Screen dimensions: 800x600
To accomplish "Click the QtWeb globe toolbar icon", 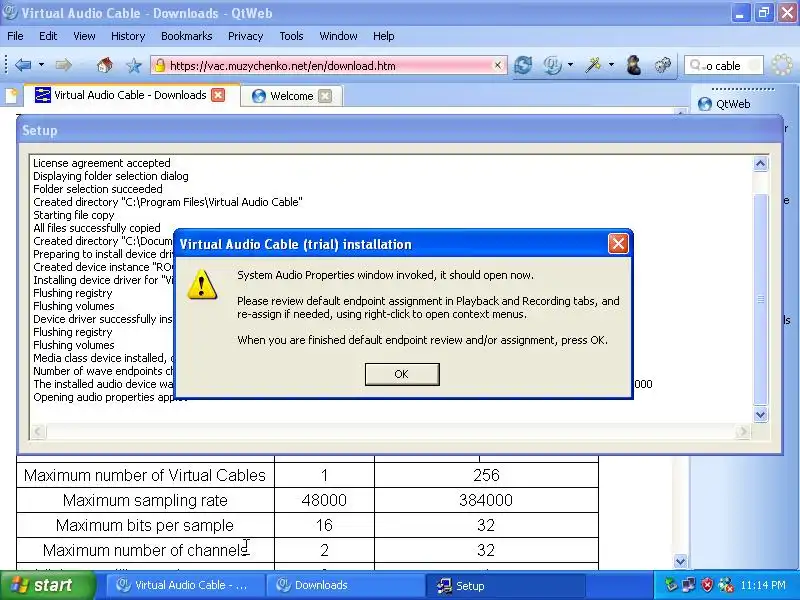I will 552,65.
